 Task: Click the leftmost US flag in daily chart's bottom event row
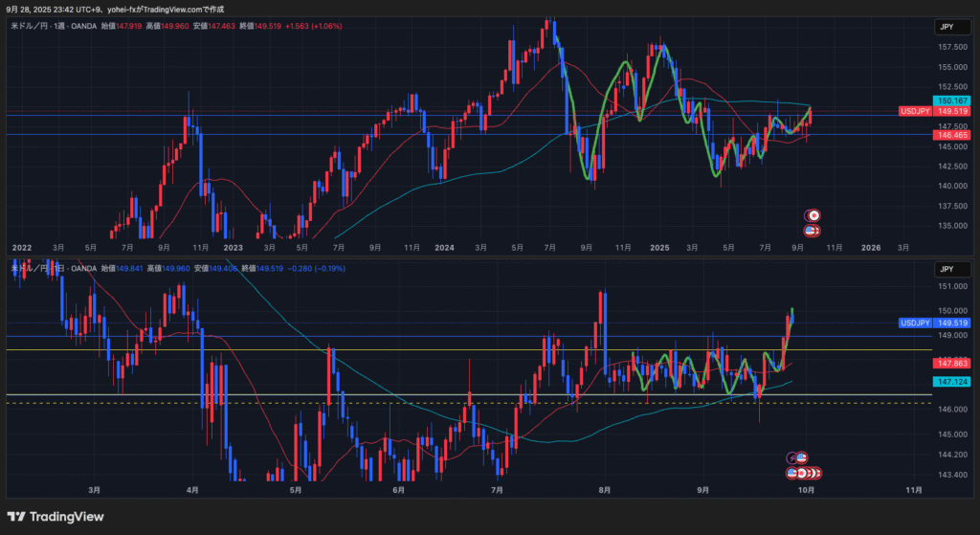pyautogui.click(x=793, y=473)
